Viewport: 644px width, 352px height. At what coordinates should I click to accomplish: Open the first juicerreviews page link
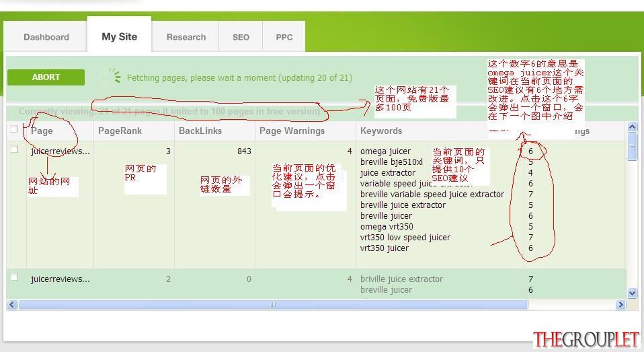61,151
